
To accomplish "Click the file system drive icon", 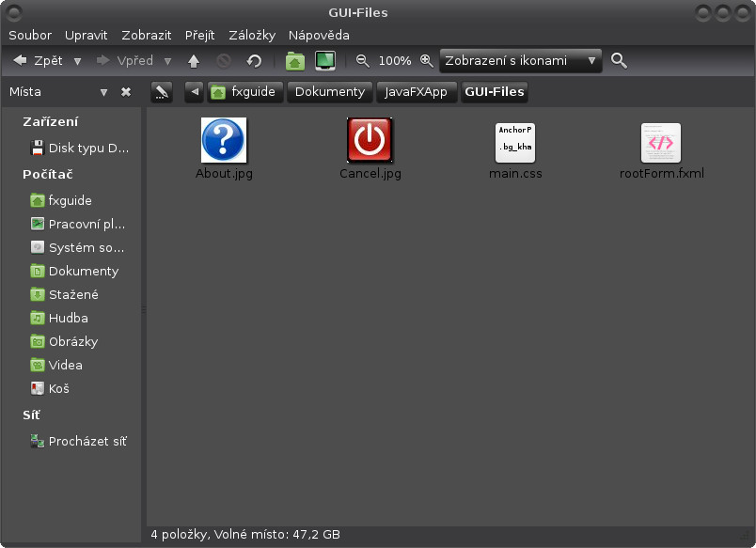I will point(37,247).
